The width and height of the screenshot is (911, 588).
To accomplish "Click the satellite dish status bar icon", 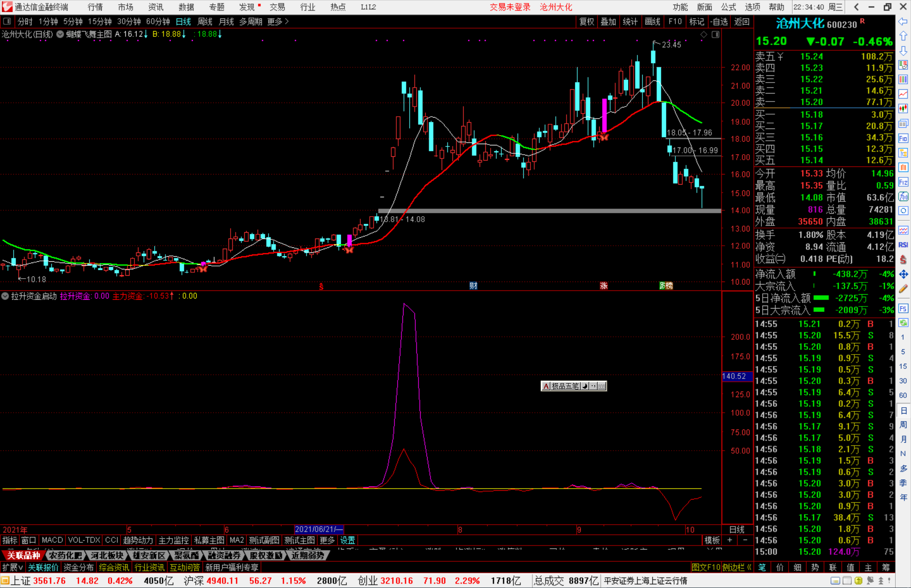I will [x=869, y=581].
